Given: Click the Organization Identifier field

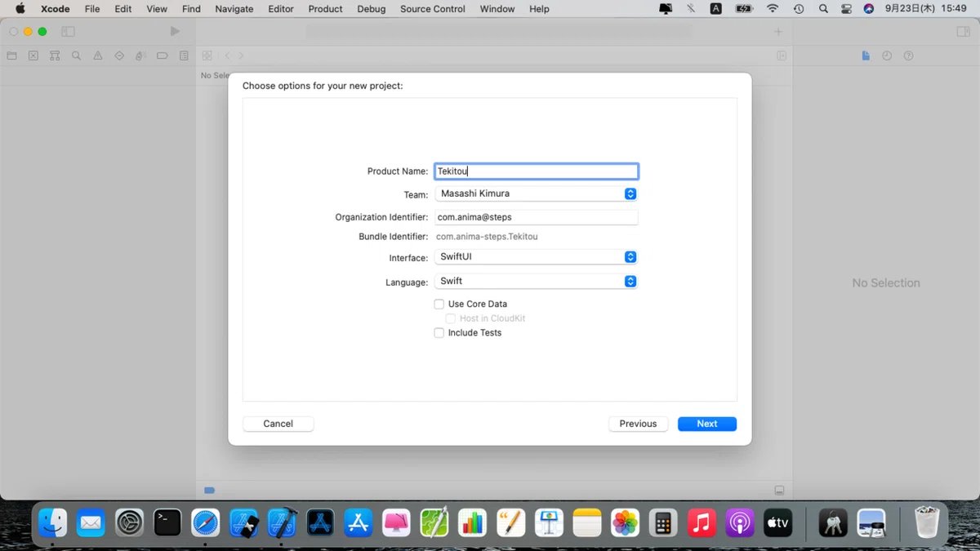Looking at the screenshot, I should 537,217.
